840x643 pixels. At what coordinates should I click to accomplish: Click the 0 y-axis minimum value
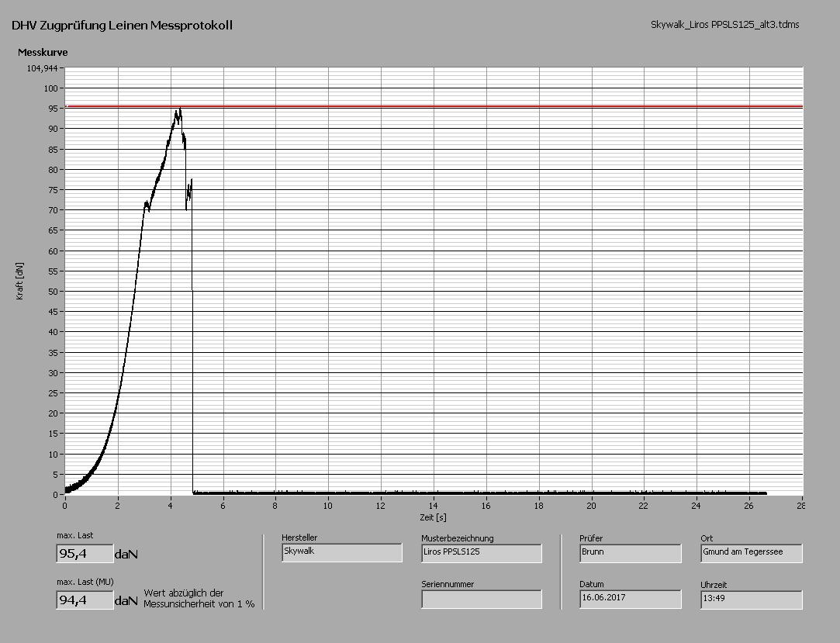[x=55, y=495]
